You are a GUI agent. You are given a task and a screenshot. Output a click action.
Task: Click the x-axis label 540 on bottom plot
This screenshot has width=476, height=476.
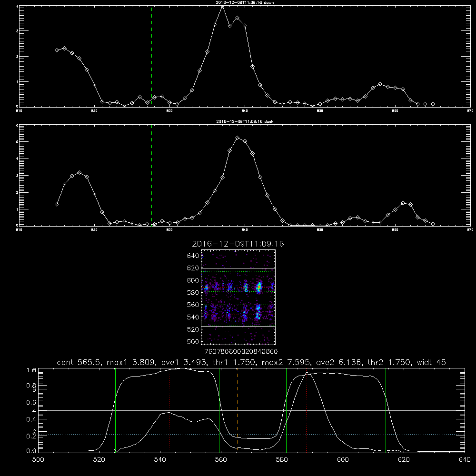[160, 459]
